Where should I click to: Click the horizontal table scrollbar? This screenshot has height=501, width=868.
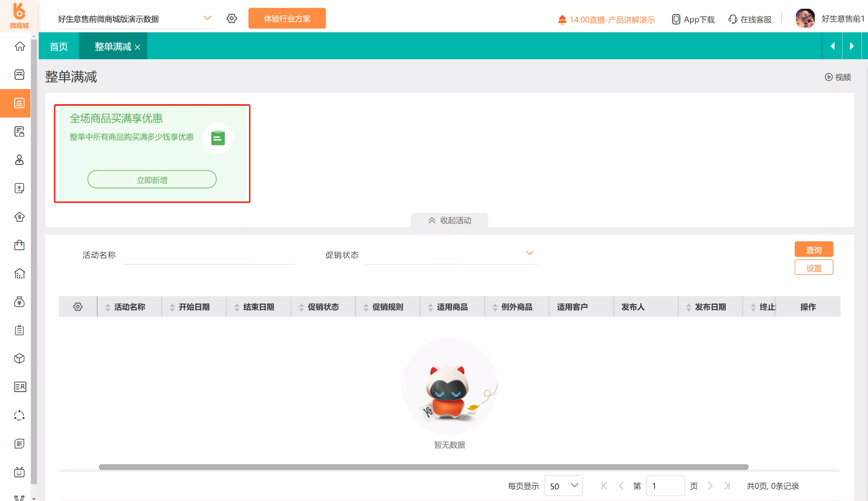[x=423, y=467]
